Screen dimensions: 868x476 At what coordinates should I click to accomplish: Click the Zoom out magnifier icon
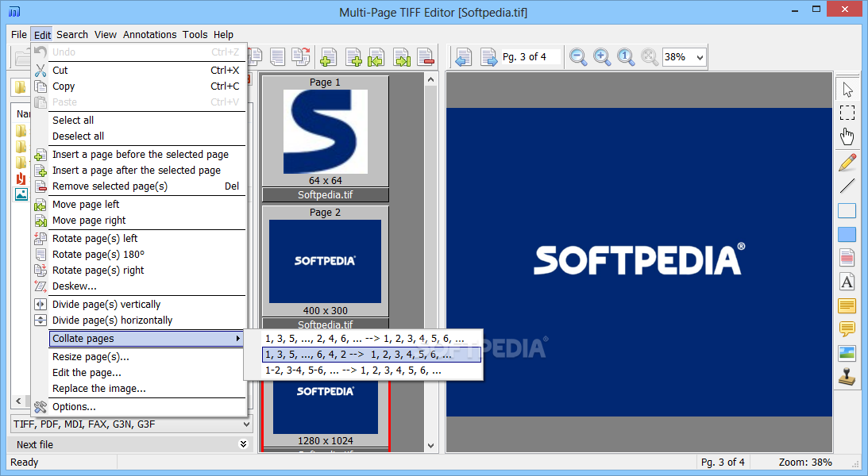pos(578,56)
